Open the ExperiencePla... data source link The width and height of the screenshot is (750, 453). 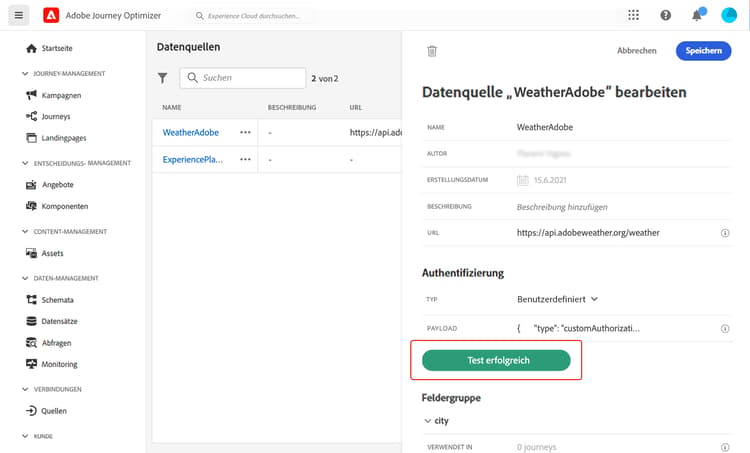(192, 159)
